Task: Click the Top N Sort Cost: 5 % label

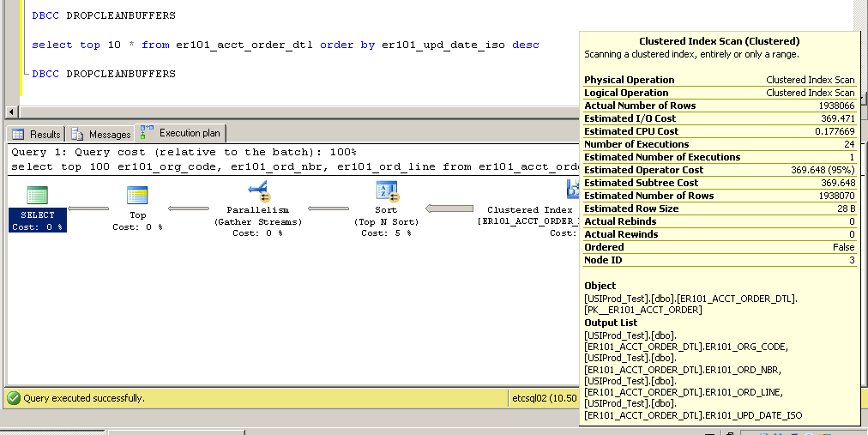Action: (386, 233)
